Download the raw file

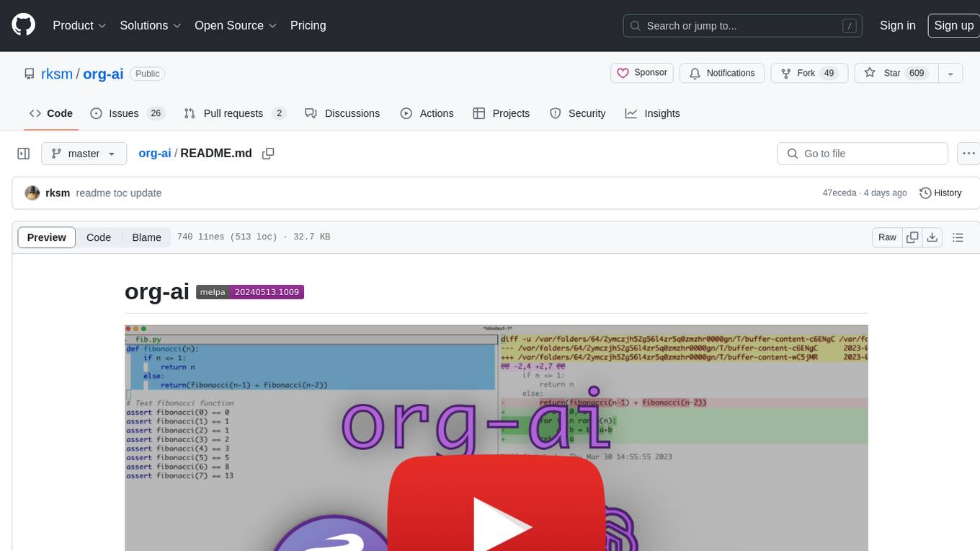(932, 237)
